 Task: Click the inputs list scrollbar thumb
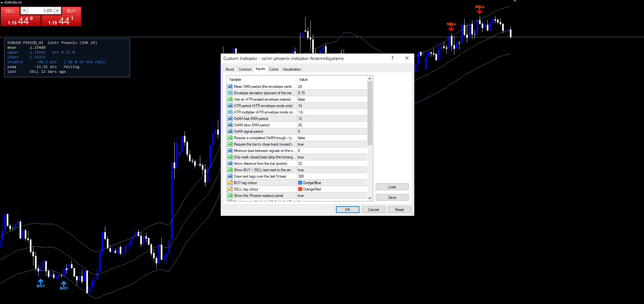(370, 113)
